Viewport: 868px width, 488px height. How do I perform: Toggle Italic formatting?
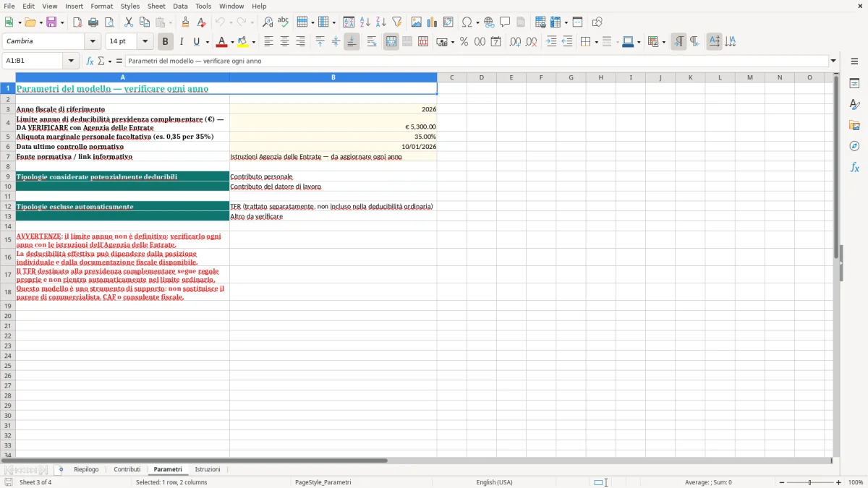click(x=182, y=42)
